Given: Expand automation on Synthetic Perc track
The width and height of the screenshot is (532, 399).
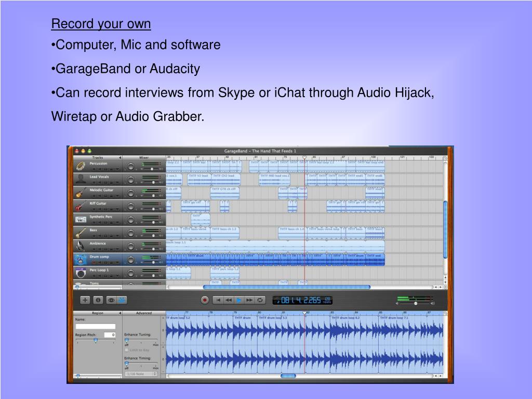Looking at the screenshot, I should tap(117, 222).
